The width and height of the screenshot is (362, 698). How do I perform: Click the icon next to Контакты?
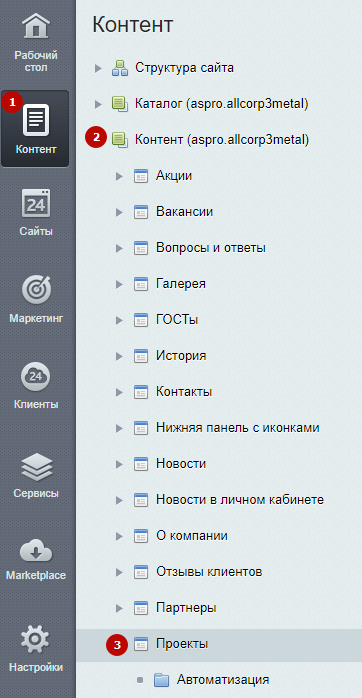coord(141,392)
